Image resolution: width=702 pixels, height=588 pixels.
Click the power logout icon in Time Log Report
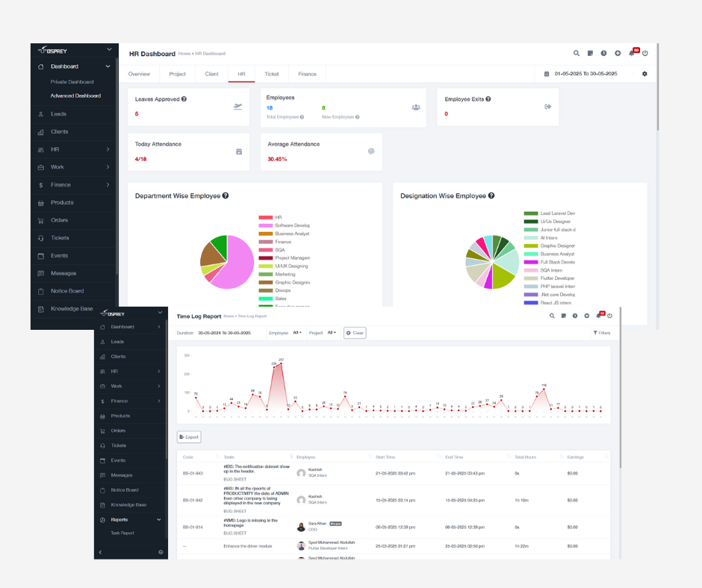click(x=609, y=316)
